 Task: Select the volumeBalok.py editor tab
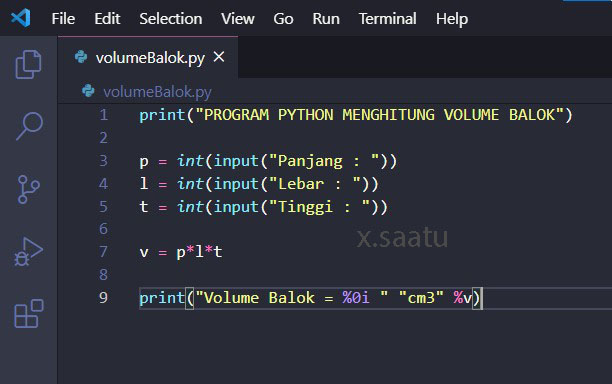click(148, 57)
